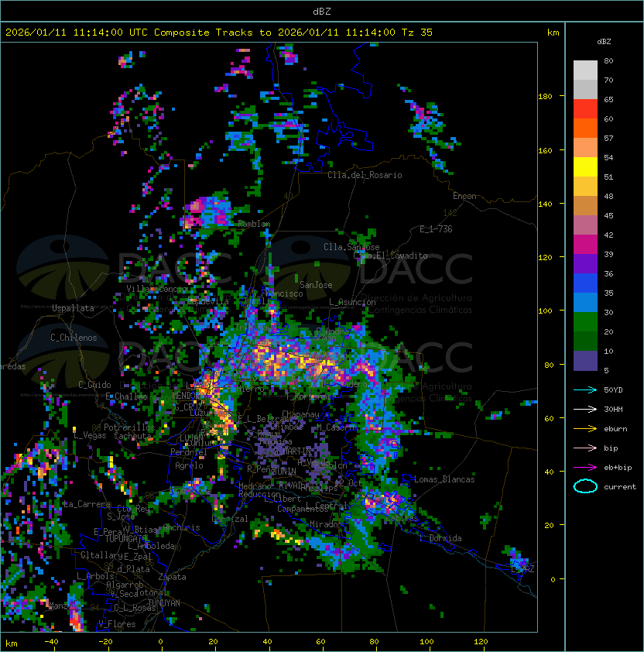Pick the brown 45-48 dBZ swatch
644x652 pixels.
pos(585,206)
